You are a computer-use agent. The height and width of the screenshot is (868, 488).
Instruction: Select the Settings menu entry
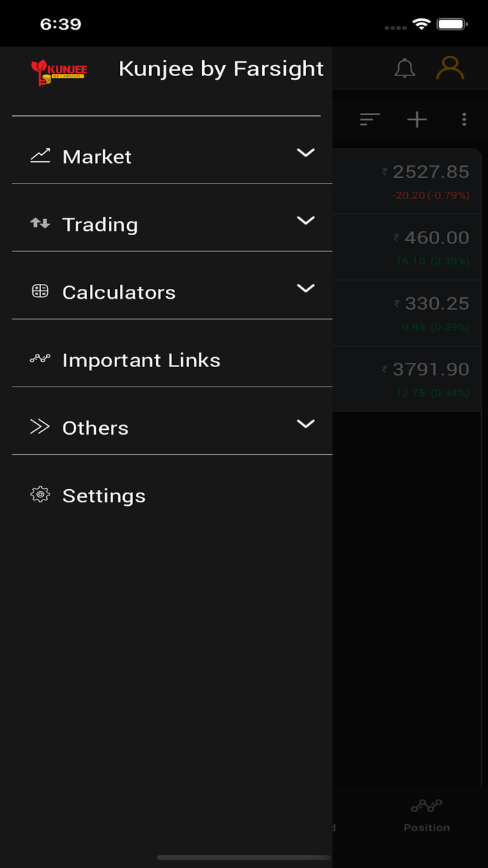(104, 495)
